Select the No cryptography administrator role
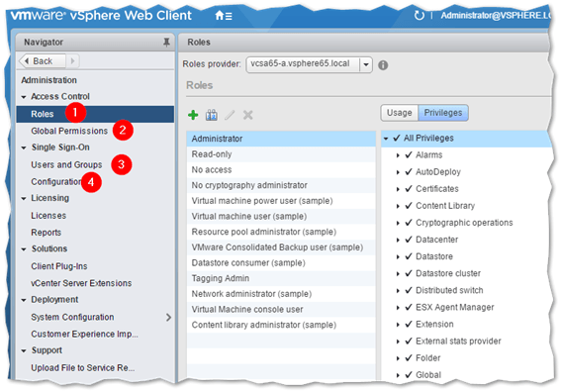 click(x=281, y=185)
